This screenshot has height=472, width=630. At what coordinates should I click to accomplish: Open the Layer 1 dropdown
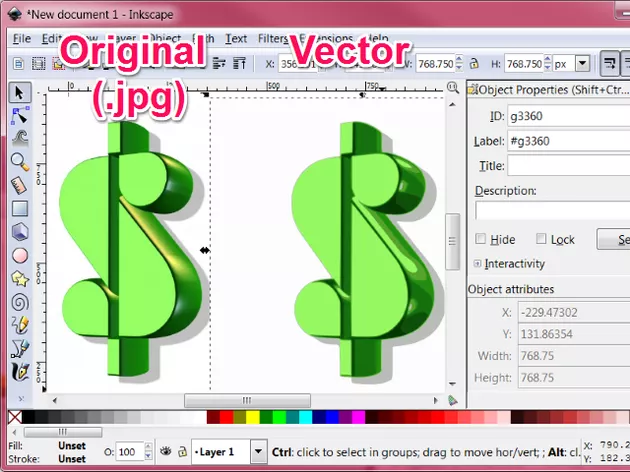[258, 452]
